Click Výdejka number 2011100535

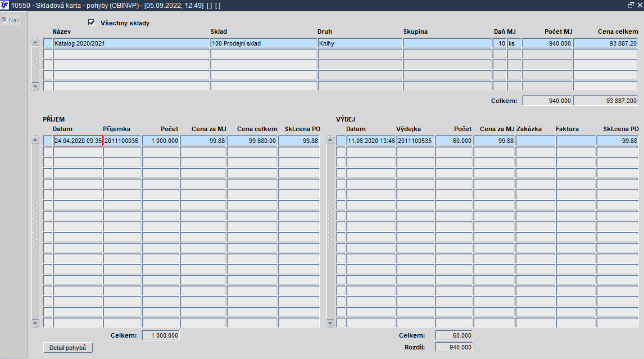(415, 141)
